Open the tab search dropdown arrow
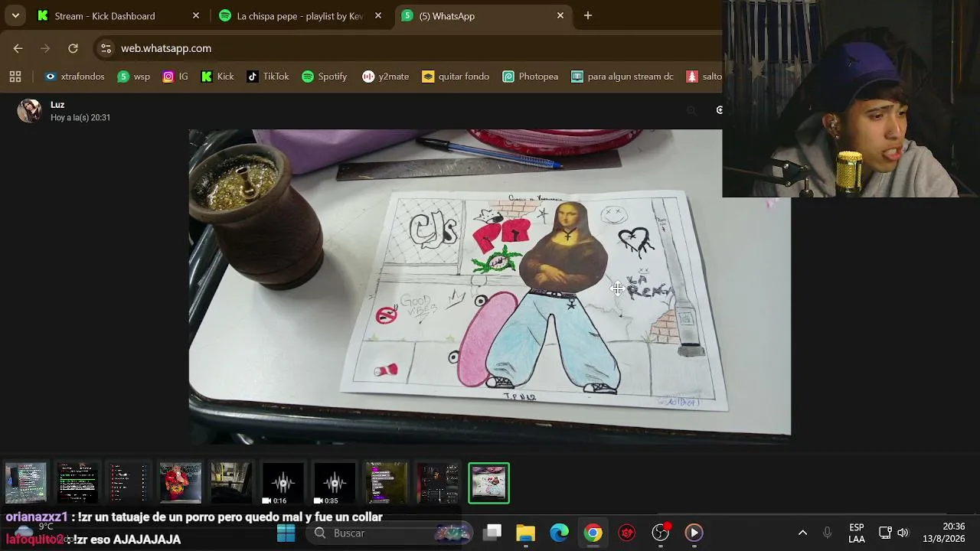The image size is (980, 551). pyautogui.click(x=15, y=15)
